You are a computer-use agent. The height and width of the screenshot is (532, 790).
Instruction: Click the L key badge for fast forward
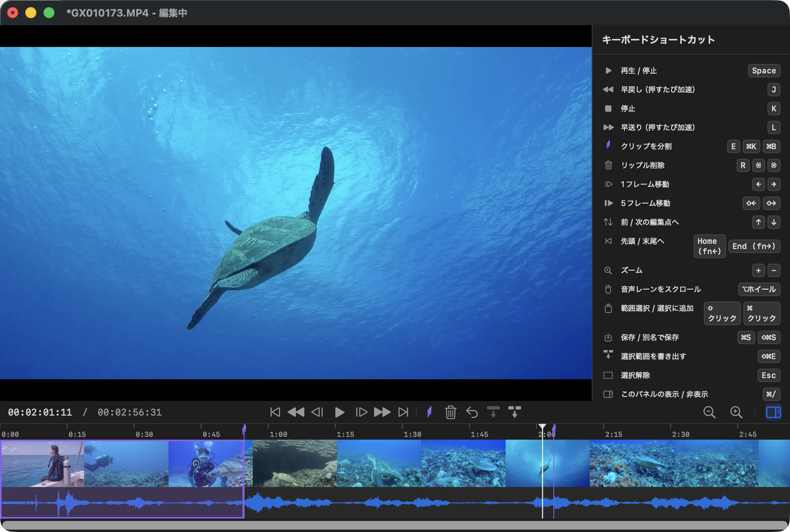773,127
